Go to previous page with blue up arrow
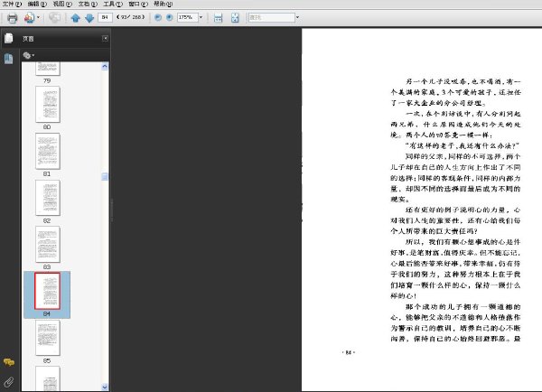The width and height of the screenshot is (542, 392). pyautogui.click(x=75, y=18)
